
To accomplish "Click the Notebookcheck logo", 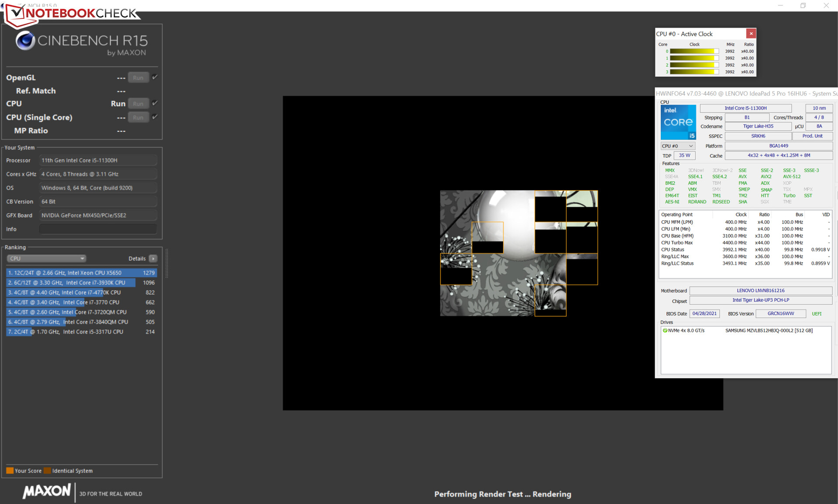I will 72,13.
